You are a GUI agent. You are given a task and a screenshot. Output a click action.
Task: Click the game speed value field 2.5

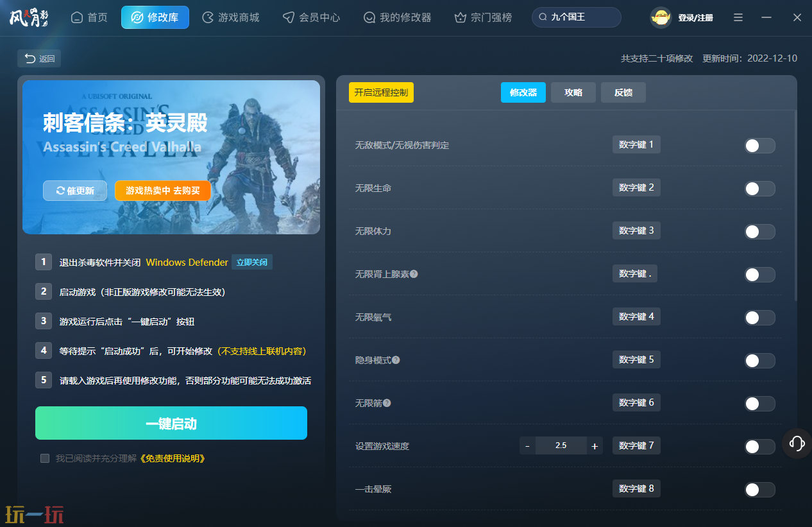[x=561, y=445]
